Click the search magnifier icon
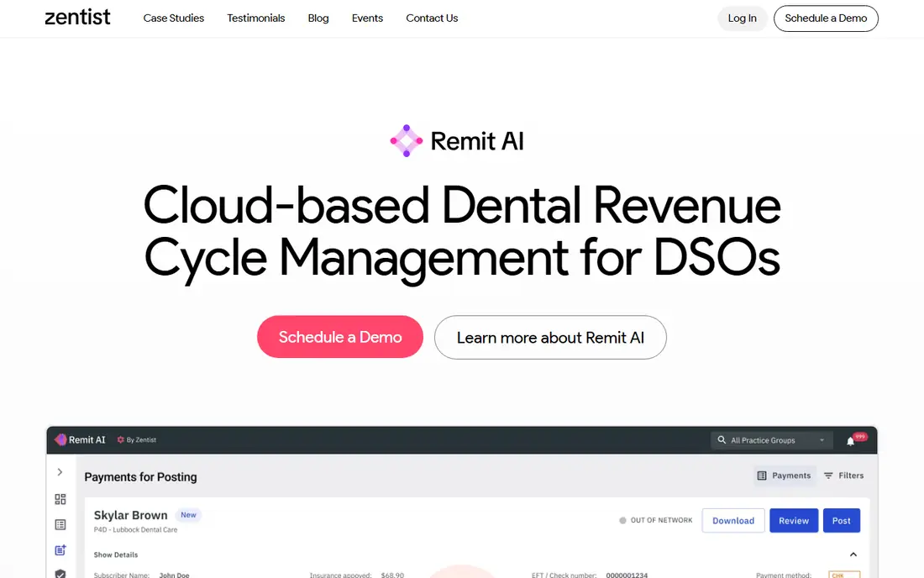 click(722, 439)
